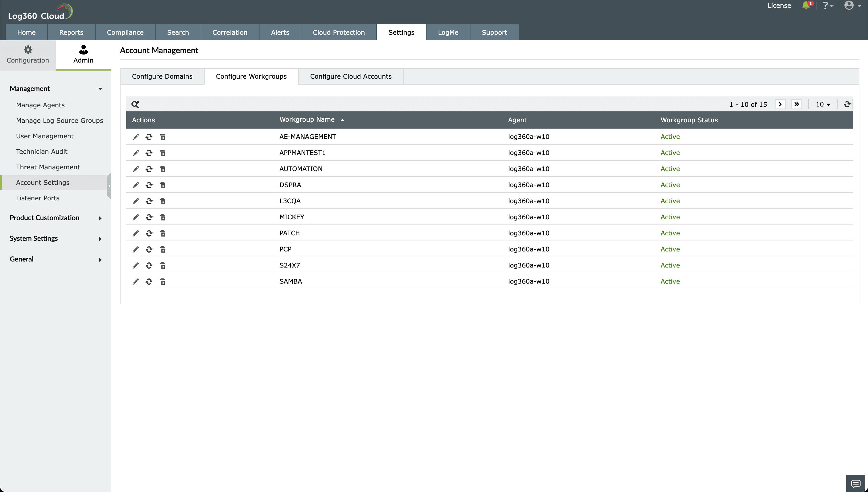Click the notification bell icon

pos(806,5)
